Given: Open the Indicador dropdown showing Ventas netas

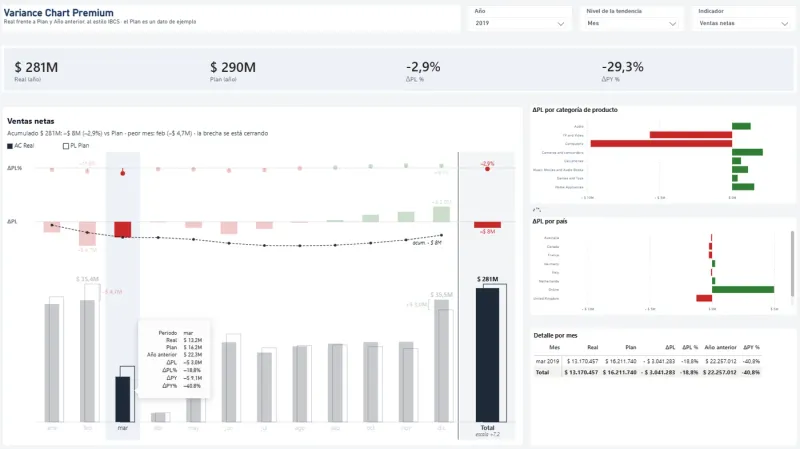Looking at the screenshot, I should point(743,23).
